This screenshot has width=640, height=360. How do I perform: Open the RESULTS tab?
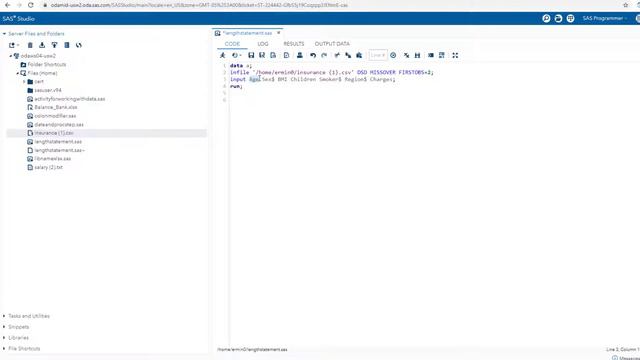(294, 44)
